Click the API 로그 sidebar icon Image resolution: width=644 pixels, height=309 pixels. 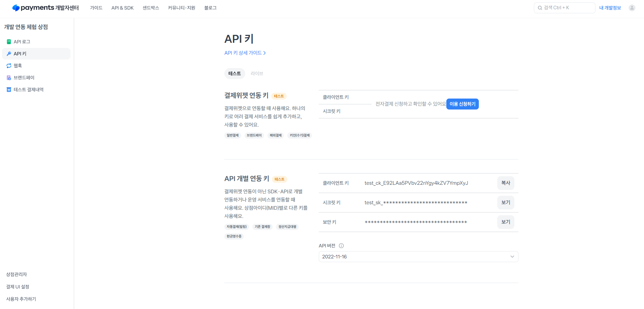(9, 42)
